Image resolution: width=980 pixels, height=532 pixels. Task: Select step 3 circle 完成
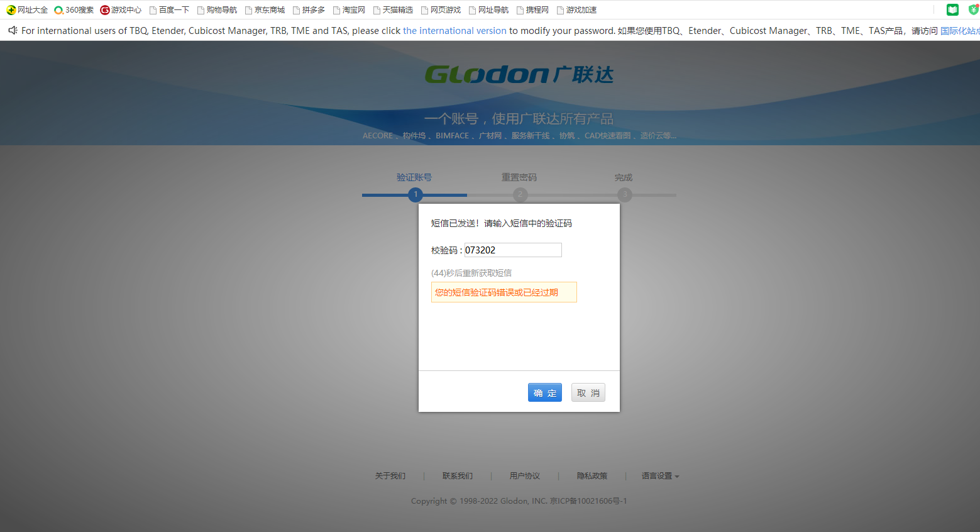(624, 194)
